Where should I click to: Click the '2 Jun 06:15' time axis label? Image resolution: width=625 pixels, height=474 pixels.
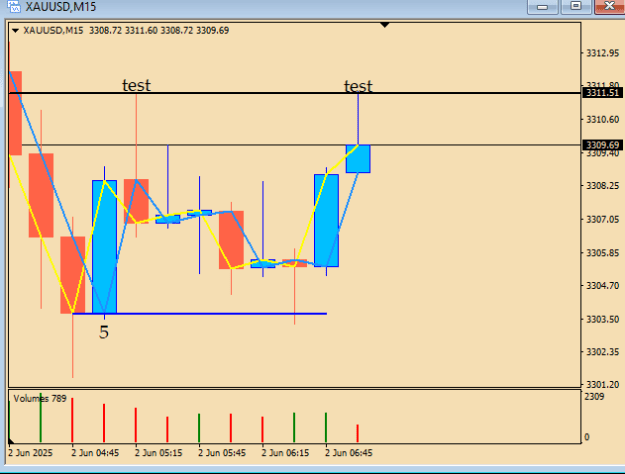[285, 453]
